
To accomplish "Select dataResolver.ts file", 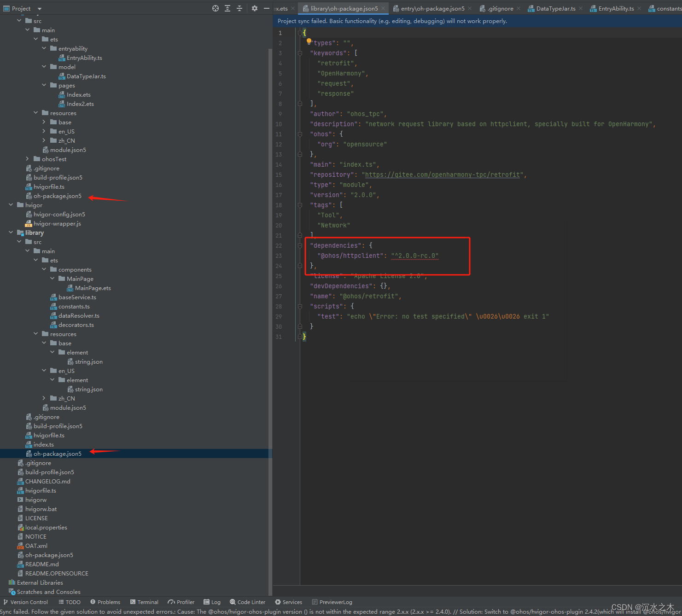I will [79, 315].
